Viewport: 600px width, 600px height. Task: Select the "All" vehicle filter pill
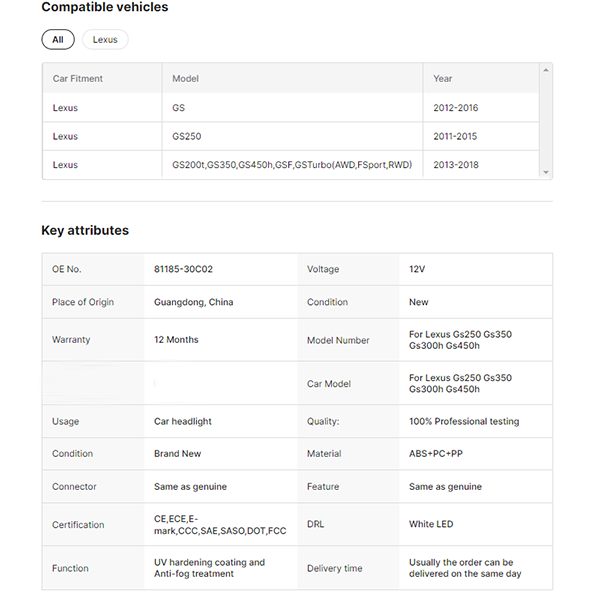click(57, 40)
